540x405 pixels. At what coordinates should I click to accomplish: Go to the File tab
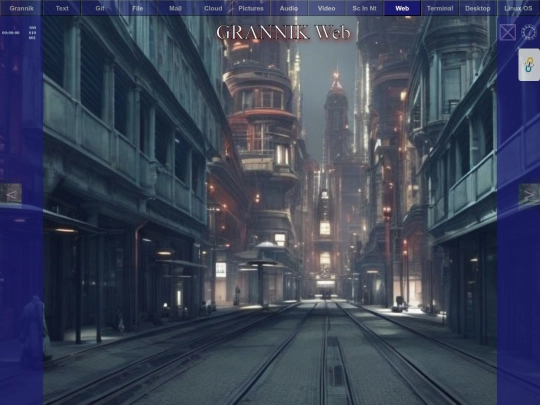click(137, 8)
